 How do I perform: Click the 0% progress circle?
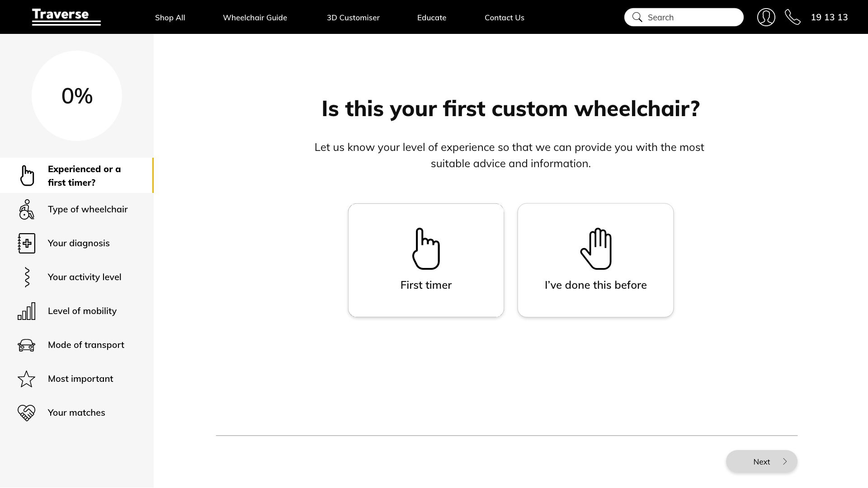tap(77, 96)
